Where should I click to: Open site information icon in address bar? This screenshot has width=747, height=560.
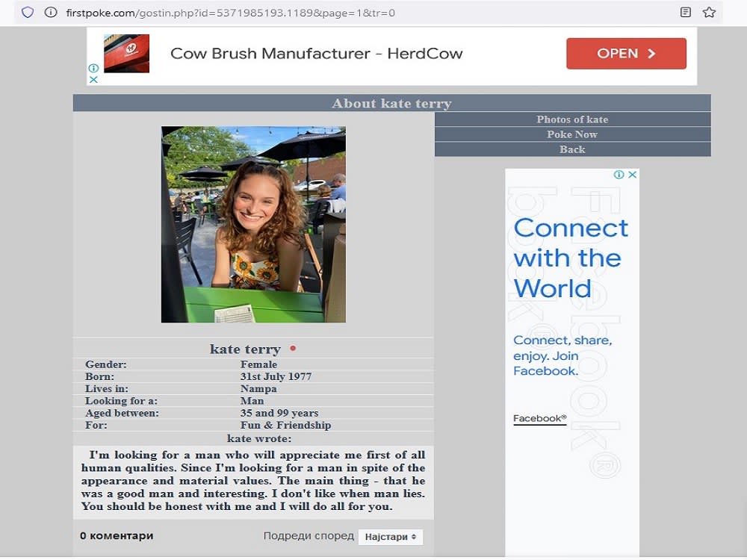51,13
